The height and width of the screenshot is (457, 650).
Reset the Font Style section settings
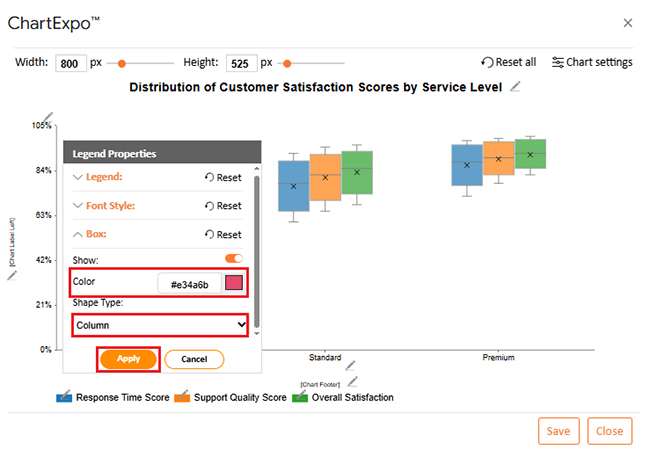222,206
